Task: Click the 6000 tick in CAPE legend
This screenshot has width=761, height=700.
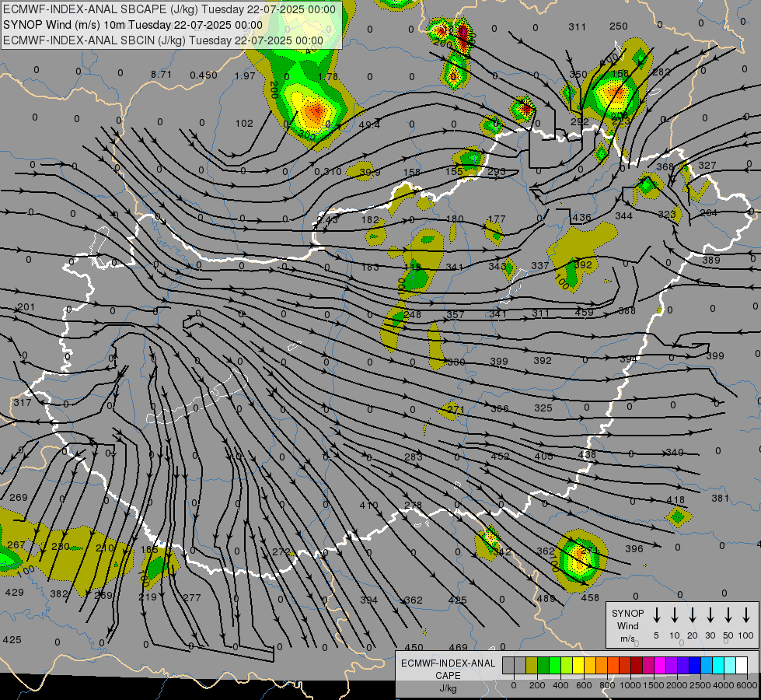Action: click(x=746, y=685)
